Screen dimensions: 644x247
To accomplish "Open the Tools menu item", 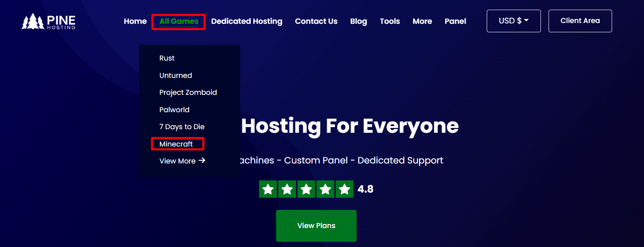I will coord(390,21).
